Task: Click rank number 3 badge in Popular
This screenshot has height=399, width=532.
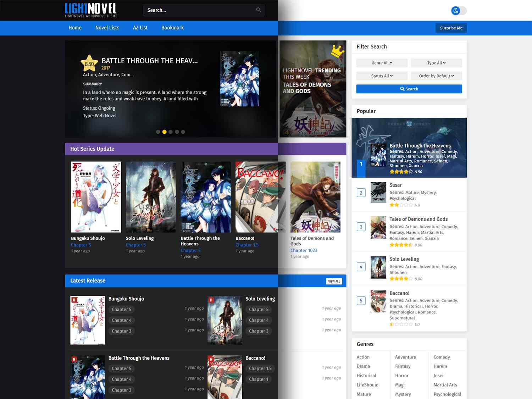Action: click(361, 227)
